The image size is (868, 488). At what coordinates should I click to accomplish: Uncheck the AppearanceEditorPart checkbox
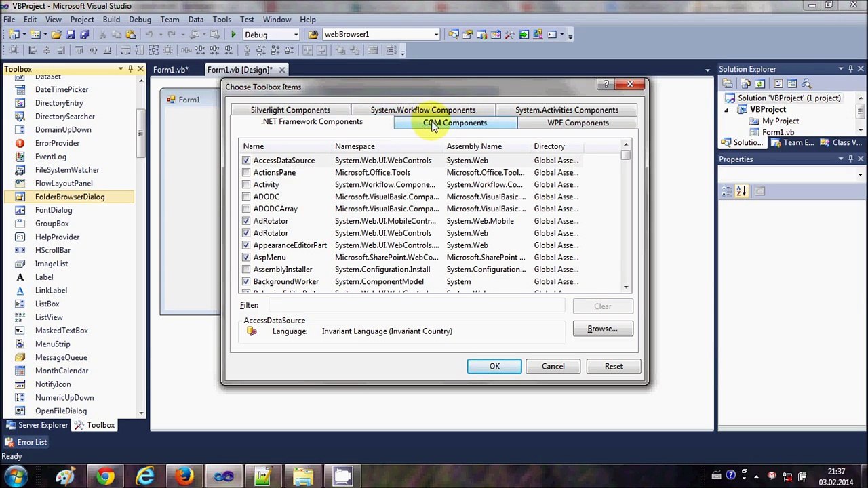(x=246, y=245)
